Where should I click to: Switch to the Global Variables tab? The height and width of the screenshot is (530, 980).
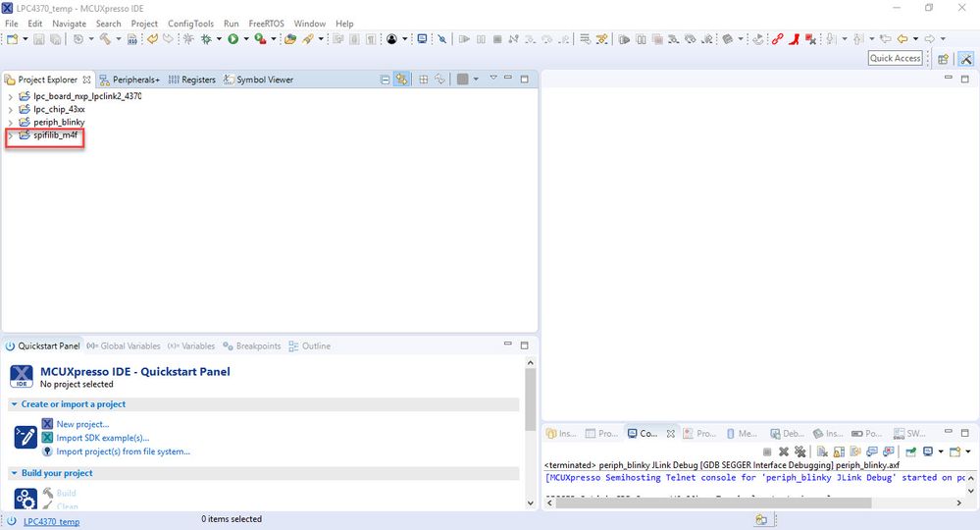pos(124,345)
